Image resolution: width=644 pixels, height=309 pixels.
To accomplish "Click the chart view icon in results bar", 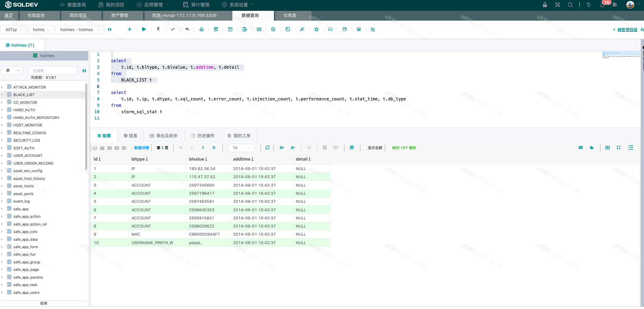I will 592,148.
